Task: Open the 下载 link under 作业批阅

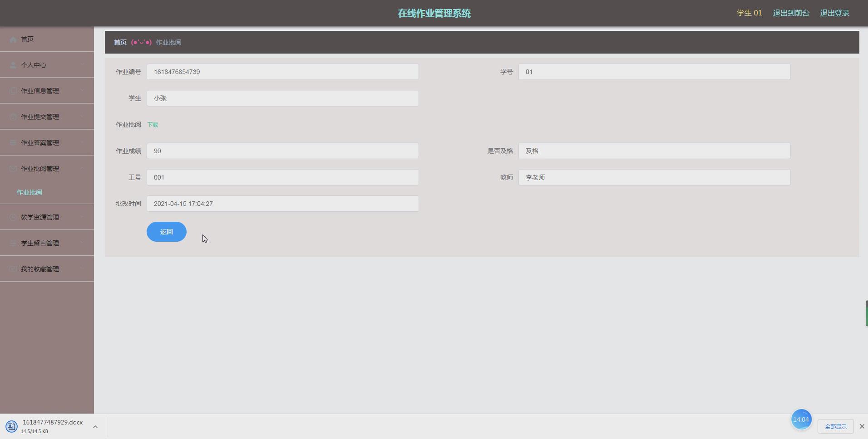Action: [153, 124]
